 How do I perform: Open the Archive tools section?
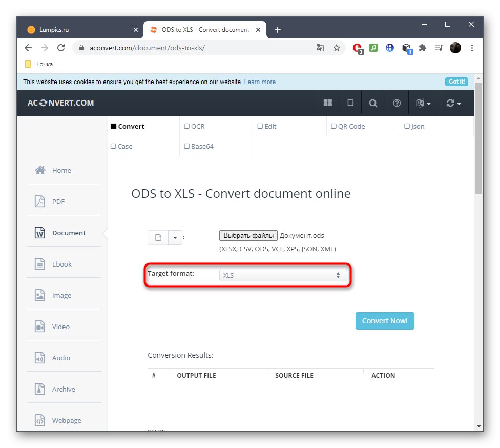(x=63, y=389)
